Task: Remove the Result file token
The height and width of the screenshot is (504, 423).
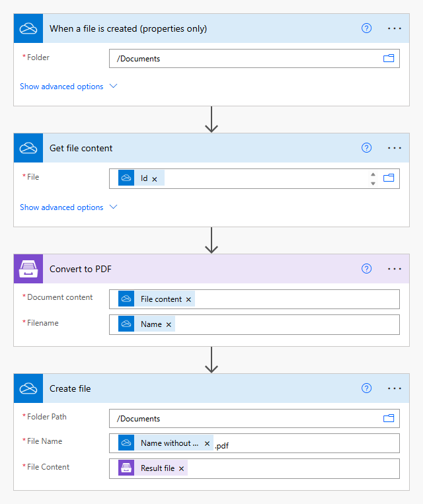Action: (181, 468)
